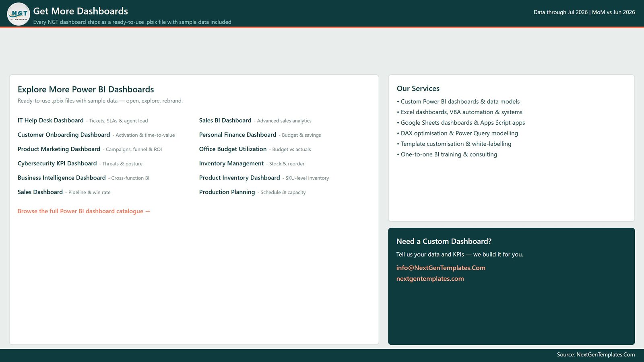The height and width of the screenshot is (362, 644).
Task: Select 'One-to-one BI training & consulting' bullet
Action: 447,154
